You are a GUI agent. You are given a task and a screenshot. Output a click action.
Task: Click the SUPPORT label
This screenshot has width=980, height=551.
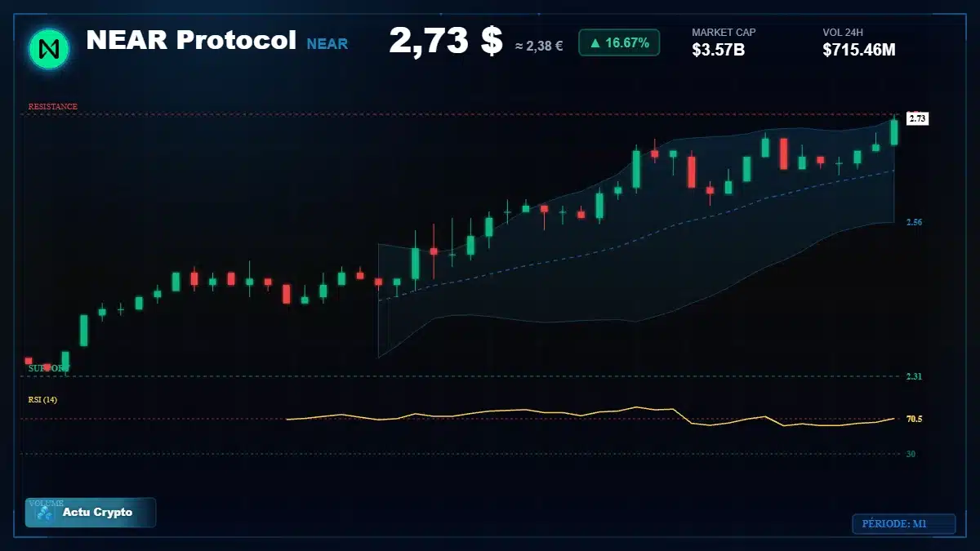coord(48,368)
